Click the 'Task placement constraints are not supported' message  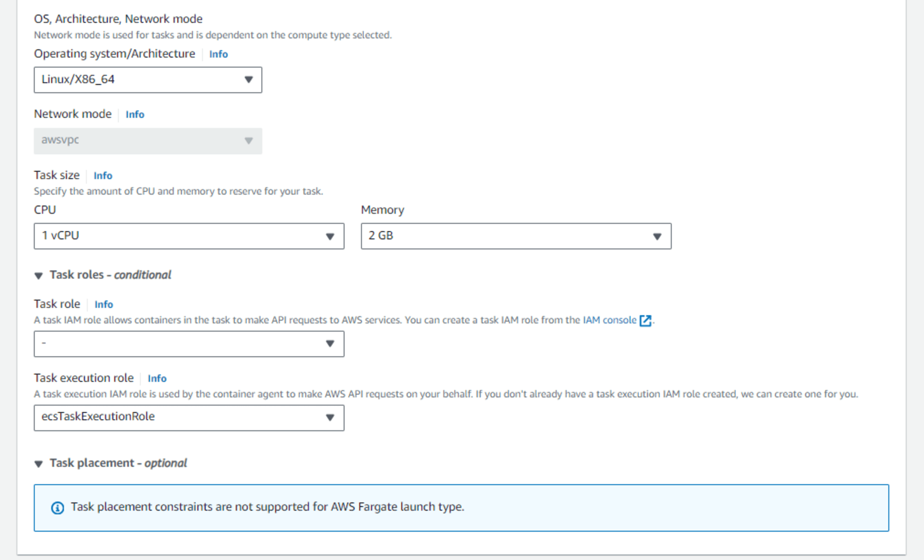tap(267, 507)
